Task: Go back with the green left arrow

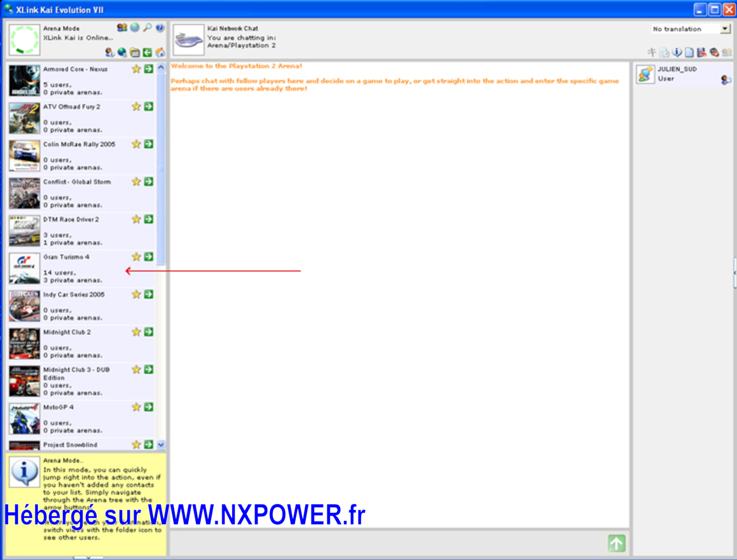Action: click(x=147, y=52)
